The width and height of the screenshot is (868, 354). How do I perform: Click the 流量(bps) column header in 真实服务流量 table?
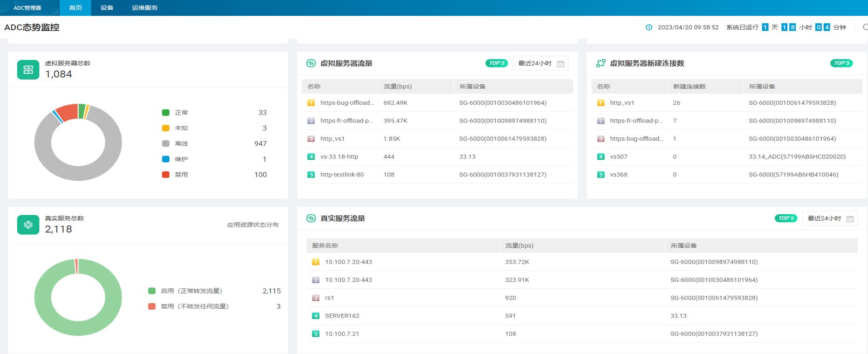519,245
